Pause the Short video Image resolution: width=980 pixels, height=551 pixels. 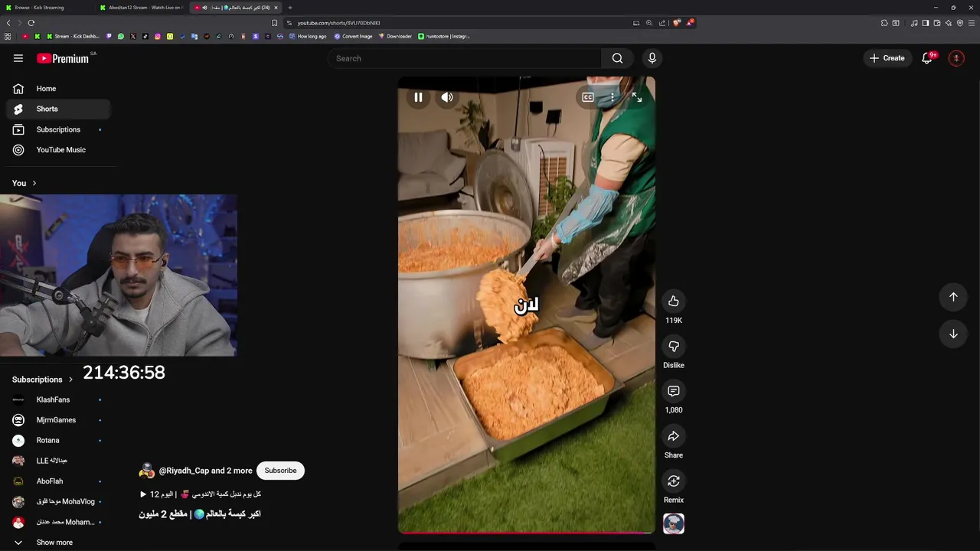click(x=418, y=97)
